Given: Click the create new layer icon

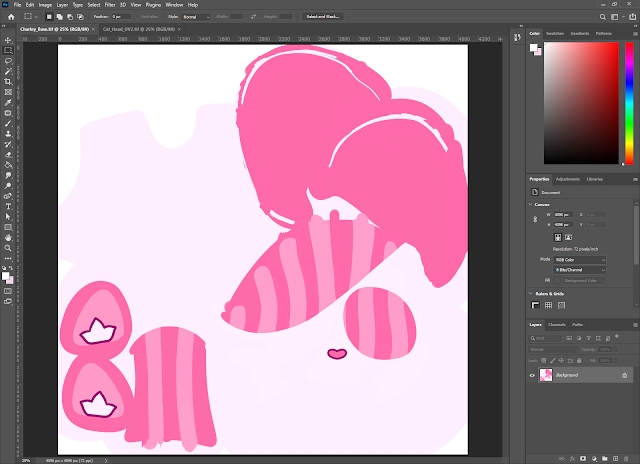Looking at the screenshot, I should (616, 459).
